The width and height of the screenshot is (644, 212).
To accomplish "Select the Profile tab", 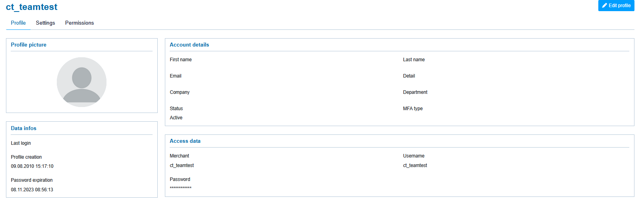I will pyautogui.click(x=18, y=23).
